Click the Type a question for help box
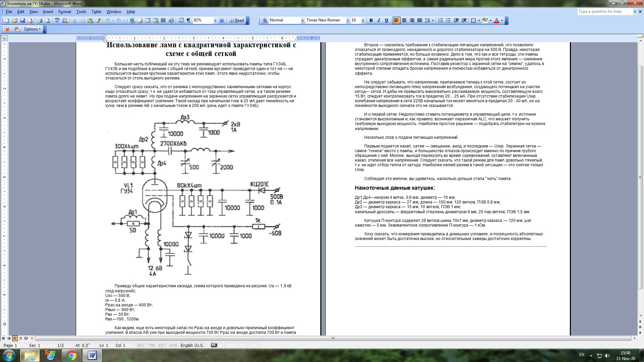This screenshot has height=362, width=644. (605, 11)
